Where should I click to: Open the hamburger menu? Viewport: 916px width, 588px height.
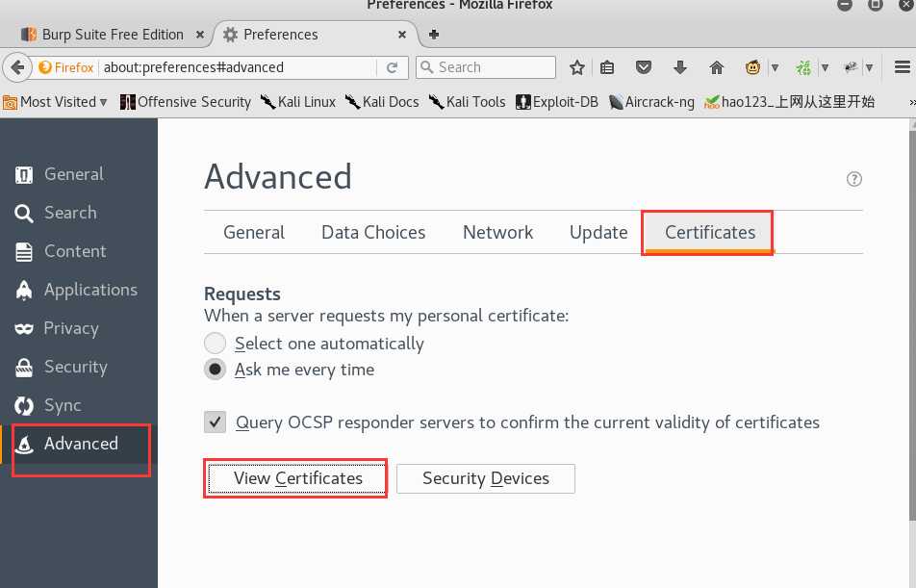[902, 67]
